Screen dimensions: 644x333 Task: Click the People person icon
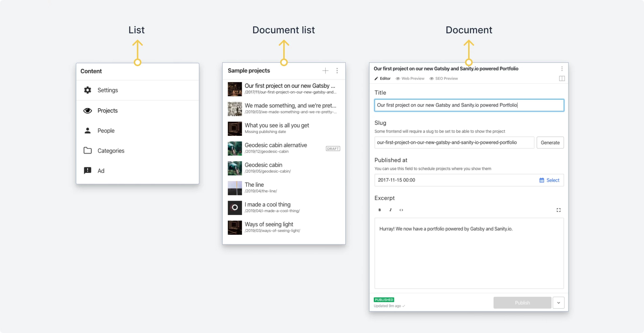pos(88,131)
